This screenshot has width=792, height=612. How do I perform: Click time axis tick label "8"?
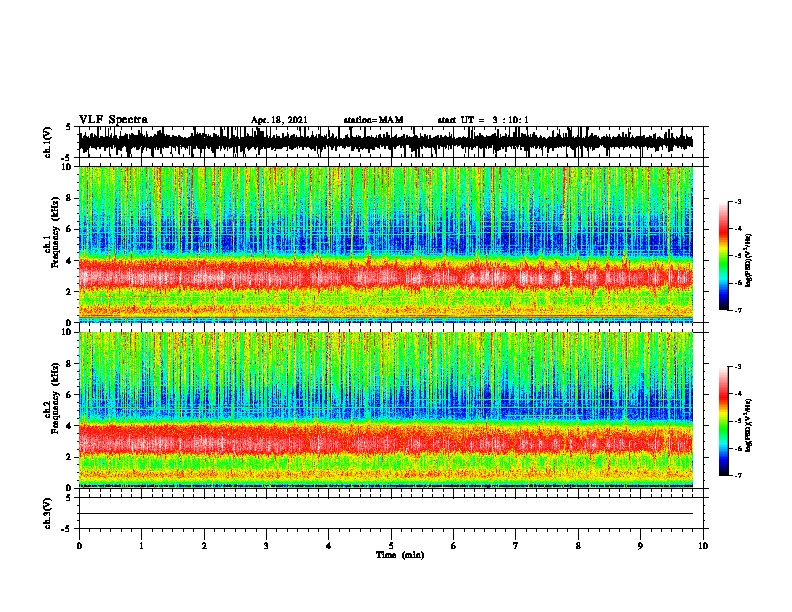tap(578, 546)
